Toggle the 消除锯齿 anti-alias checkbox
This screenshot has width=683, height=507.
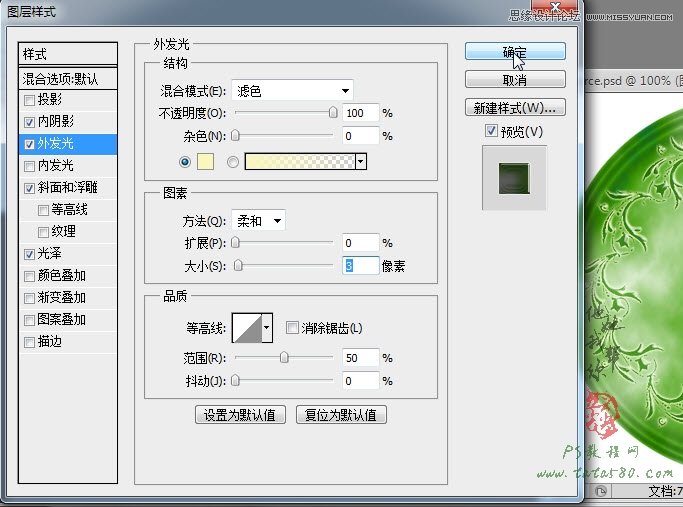[292, 327]
